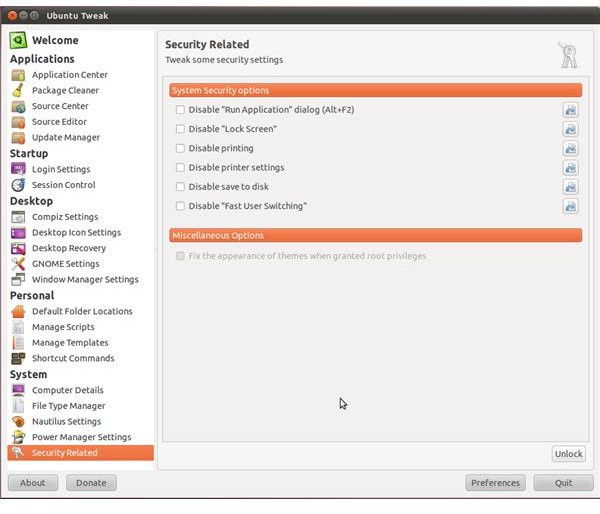
Task: Check Disable "Lock Screen" option
Action: tap(180, 129)
